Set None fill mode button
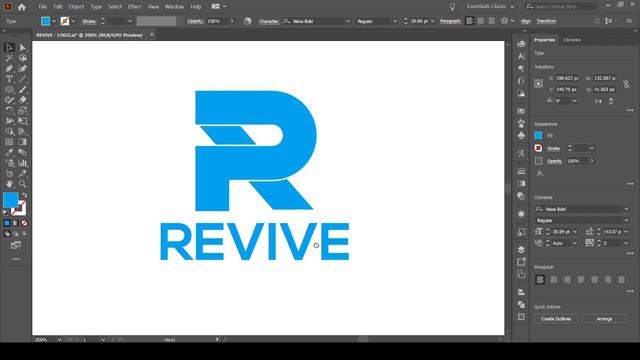Viewport: 640px width, 360px height. tap(24, 223)
